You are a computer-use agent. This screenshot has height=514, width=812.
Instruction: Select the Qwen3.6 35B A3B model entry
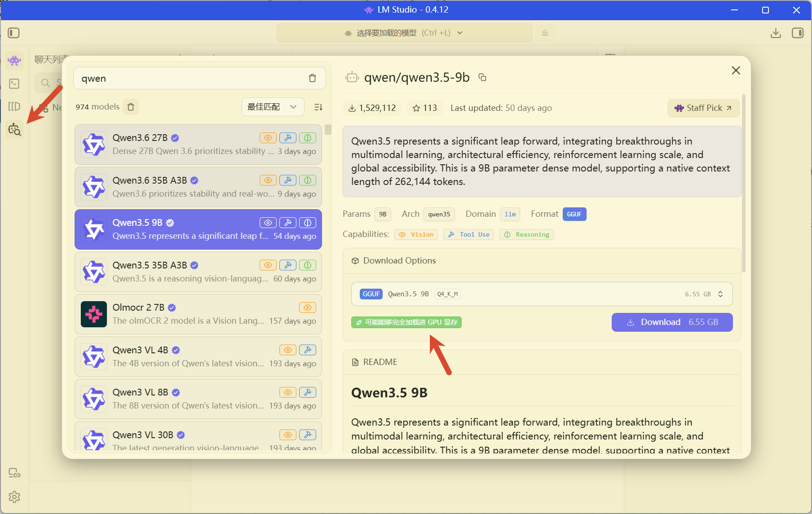[x=198, y=187]
